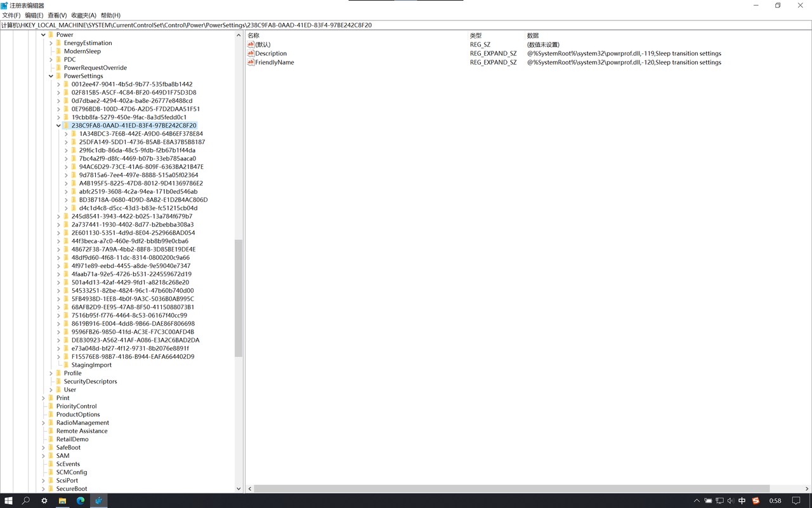Click the tree pane vertical scrollbar thumb

239,298
